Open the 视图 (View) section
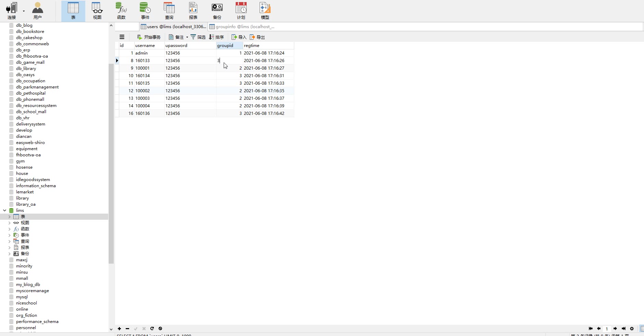The image size is (644, 336). [97, 11]
